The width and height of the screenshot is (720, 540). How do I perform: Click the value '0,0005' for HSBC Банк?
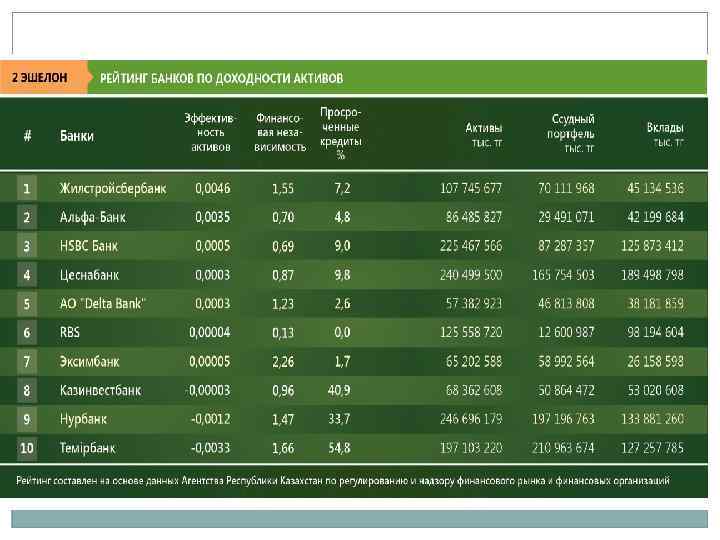click(213, 246)
